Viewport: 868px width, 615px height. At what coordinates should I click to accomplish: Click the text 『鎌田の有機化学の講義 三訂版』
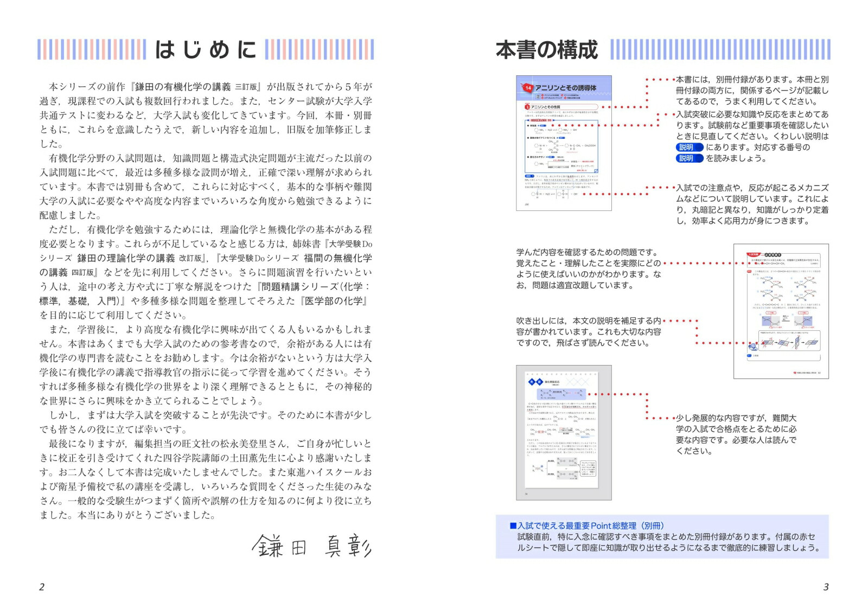196,87
